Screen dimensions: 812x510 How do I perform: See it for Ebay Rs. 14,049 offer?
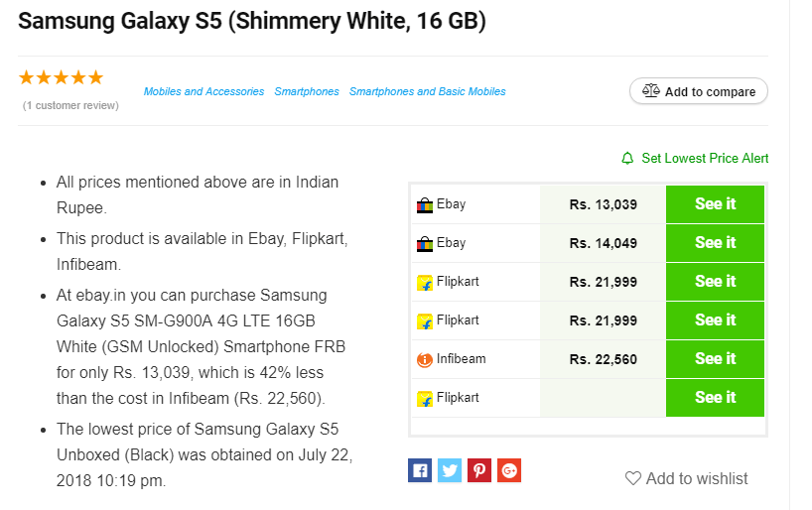(715, 243)
